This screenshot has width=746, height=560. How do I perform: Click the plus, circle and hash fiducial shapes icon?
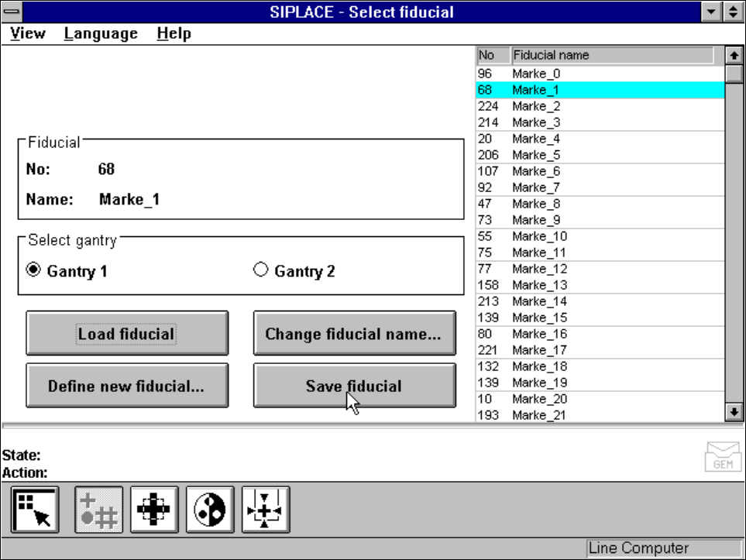[x=98, y=510]
